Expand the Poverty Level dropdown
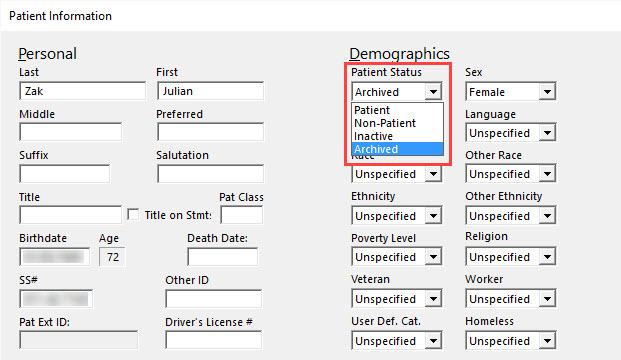621x360 pixels. click(396, 257)
